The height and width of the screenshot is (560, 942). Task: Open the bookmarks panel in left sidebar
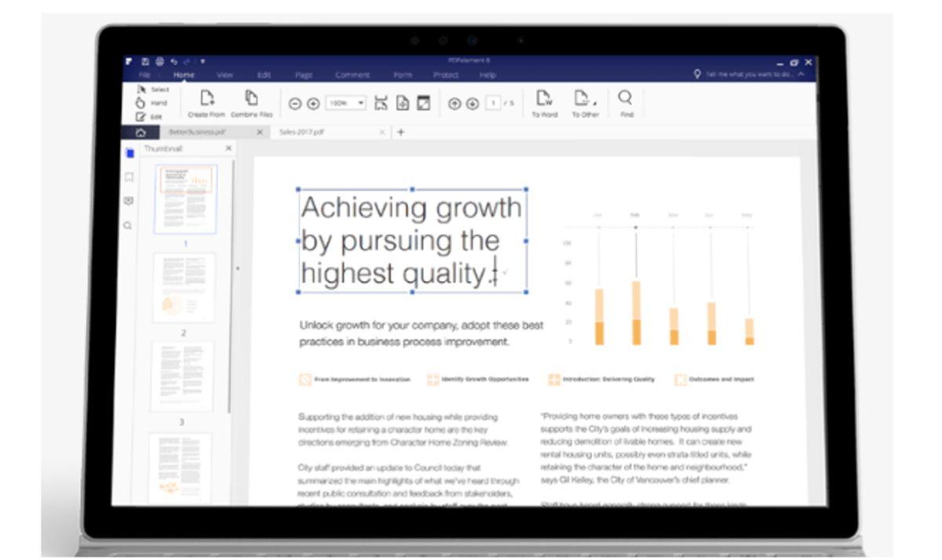coord(129,177)
